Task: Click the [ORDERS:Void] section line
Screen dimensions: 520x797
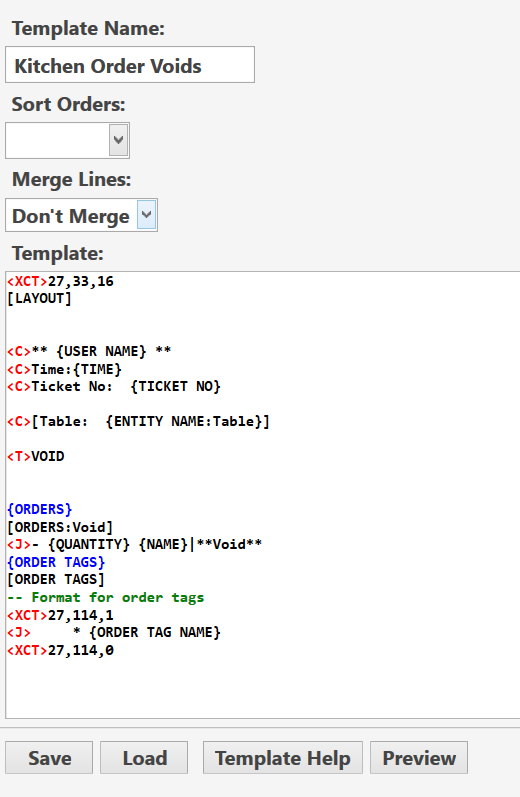Action: point(60,527)
